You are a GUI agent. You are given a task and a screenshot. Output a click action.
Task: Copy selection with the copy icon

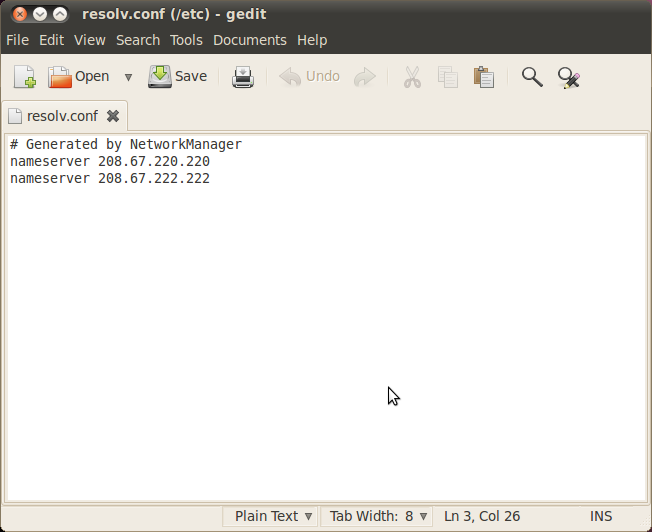click(448, 77)
